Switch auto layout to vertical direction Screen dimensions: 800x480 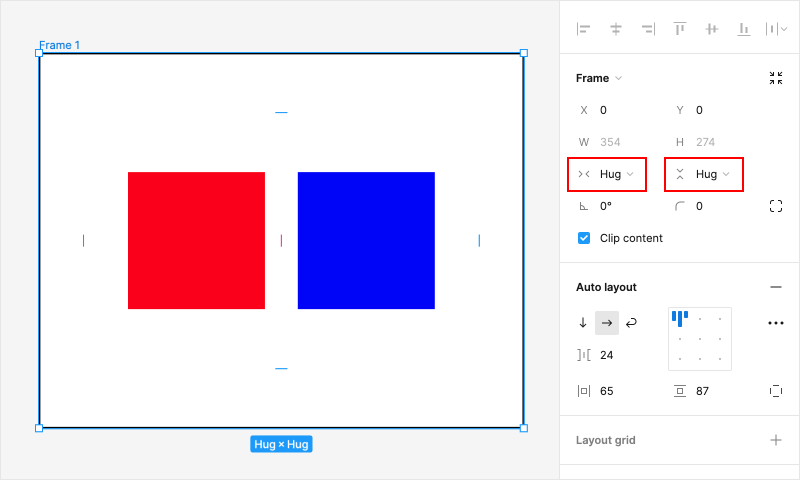pos(583,323)
